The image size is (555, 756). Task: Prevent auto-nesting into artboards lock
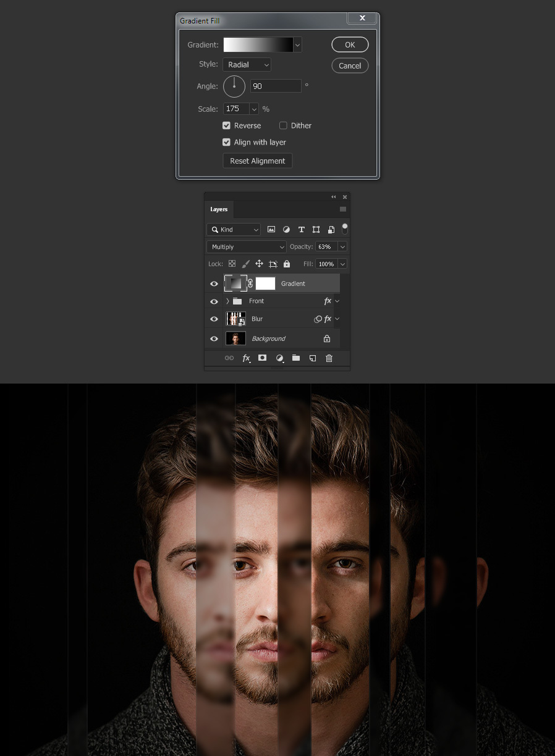click(273, 264)
